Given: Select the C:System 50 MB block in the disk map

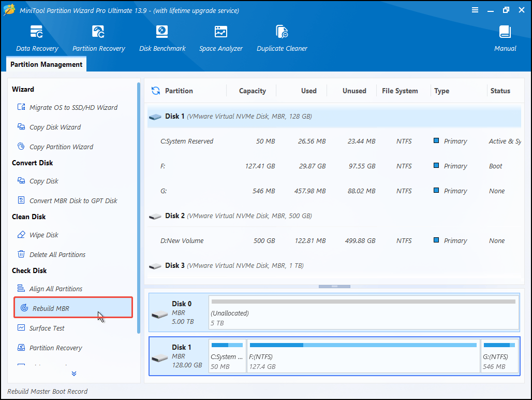Looking at the screenshot, I should pyautogui.click(x=227, y=356).
